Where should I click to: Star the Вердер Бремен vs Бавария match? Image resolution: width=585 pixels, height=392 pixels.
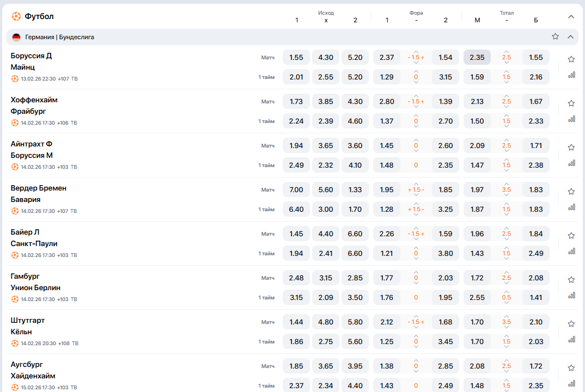tap(571, 192)
